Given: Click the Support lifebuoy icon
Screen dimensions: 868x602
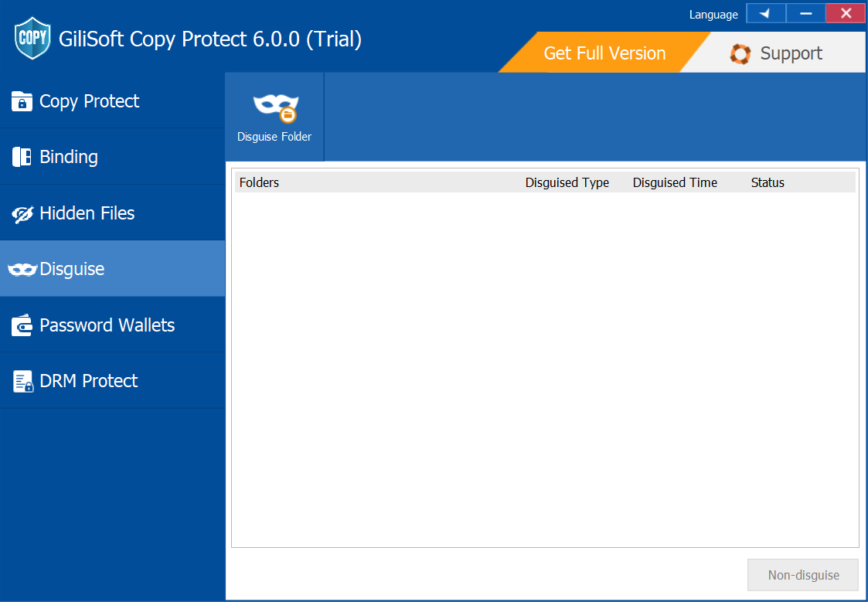Looking at the screenshot, I should (740, 53).
